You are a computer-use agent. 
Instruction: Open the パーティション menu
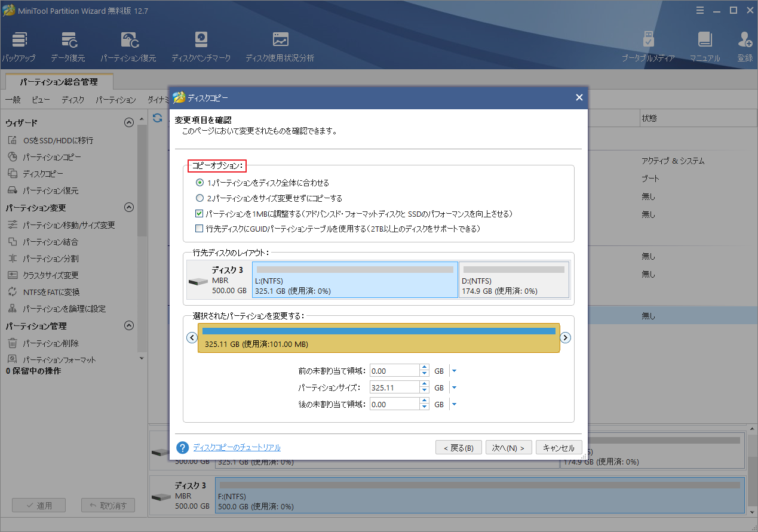(116, 100)
